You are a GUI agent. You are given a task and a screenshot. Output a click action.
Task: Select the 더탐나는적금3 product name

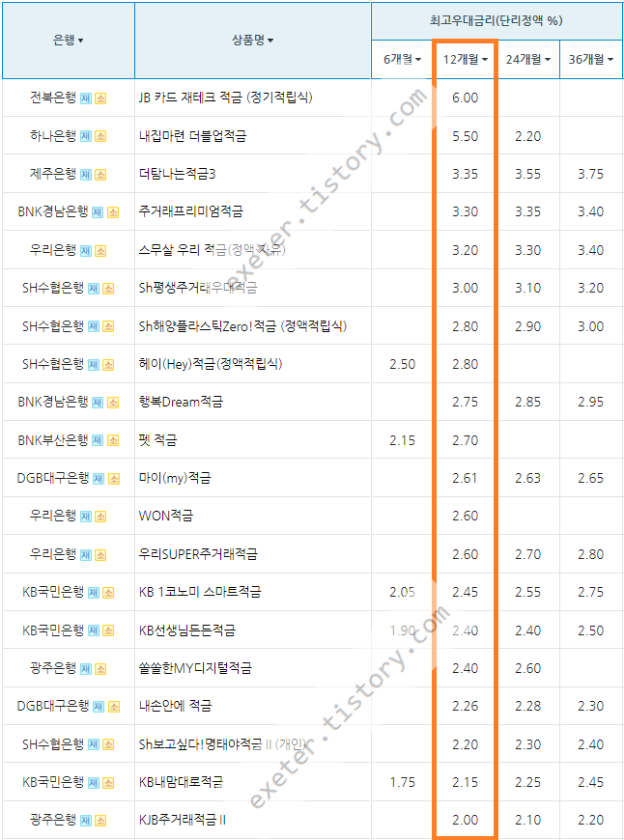(177, 174)
